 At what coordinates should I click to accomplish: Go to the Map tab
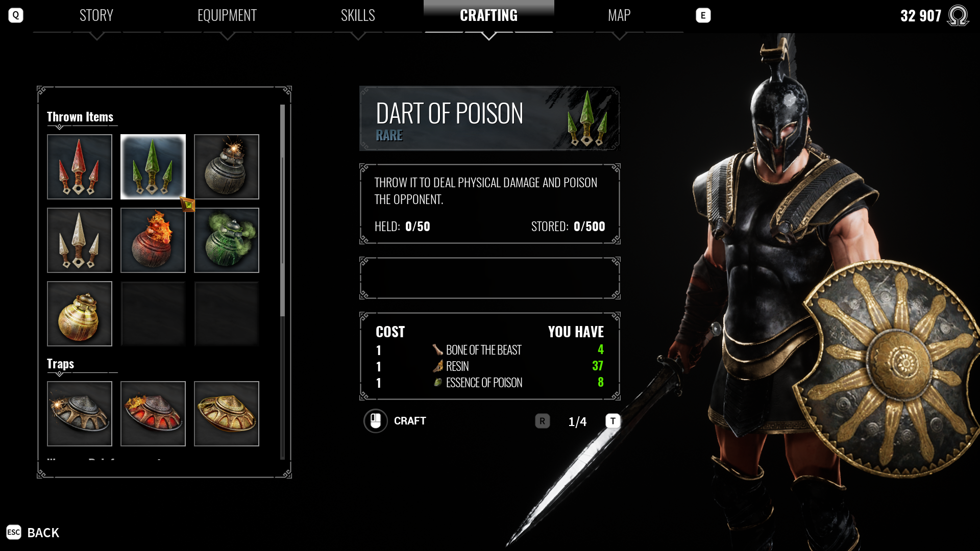click(619, 15)
